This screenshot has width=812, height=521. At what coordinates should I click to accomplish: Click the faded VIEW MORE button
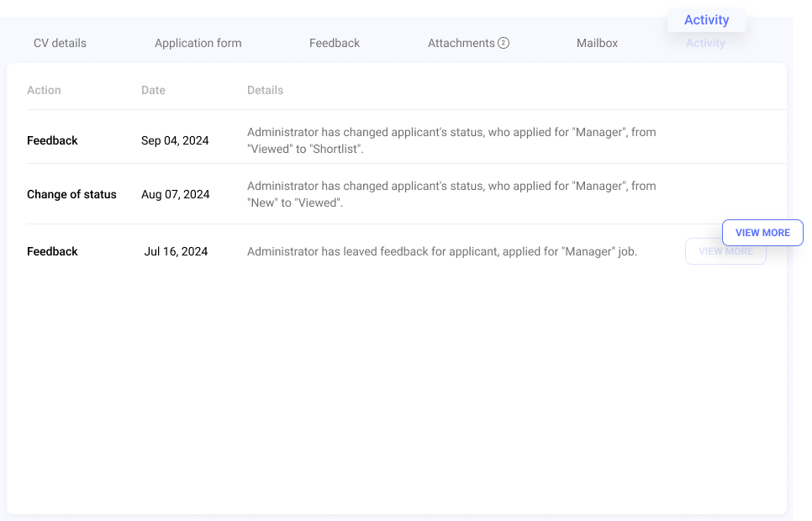pyautogui.click(x=725, y=251)
